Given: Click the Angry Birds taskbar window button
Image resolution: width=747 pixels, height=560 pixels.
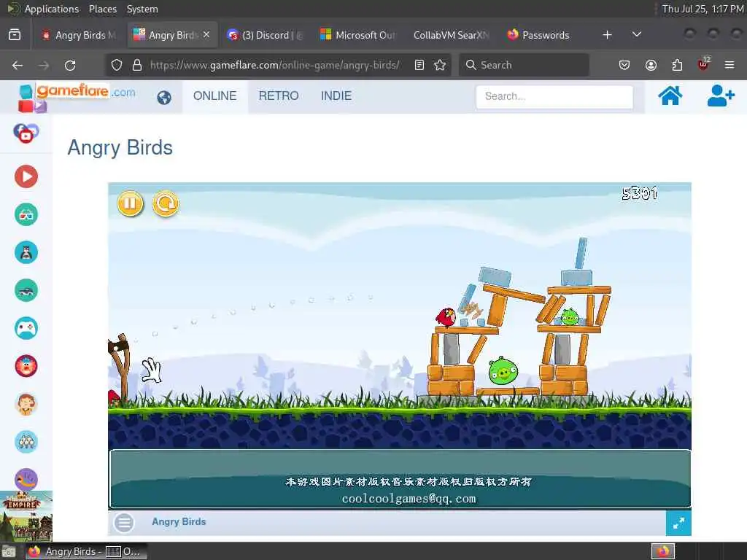Looking at the screenshot, I should [86, 551].
